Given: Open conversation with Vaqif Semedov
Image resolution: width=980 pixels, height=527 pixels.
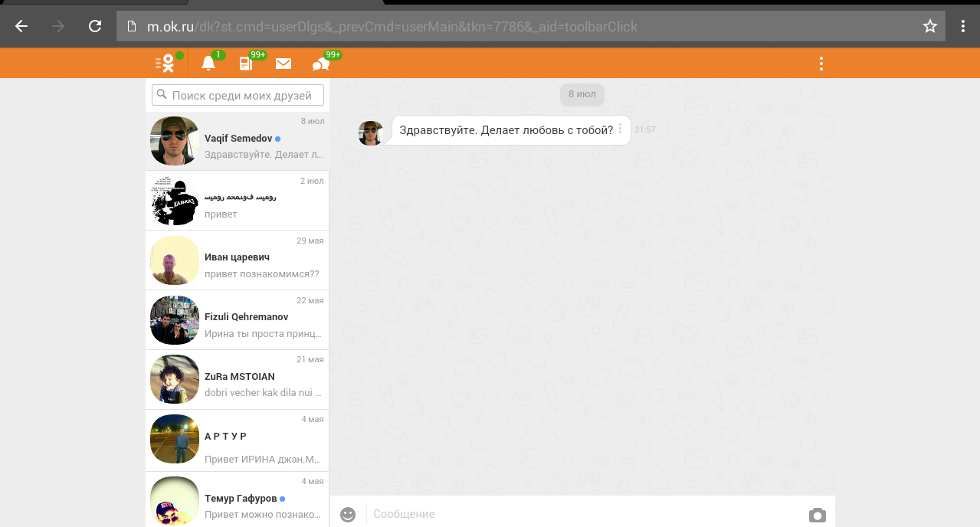Looking at the screenshot, I should [238, 141].
